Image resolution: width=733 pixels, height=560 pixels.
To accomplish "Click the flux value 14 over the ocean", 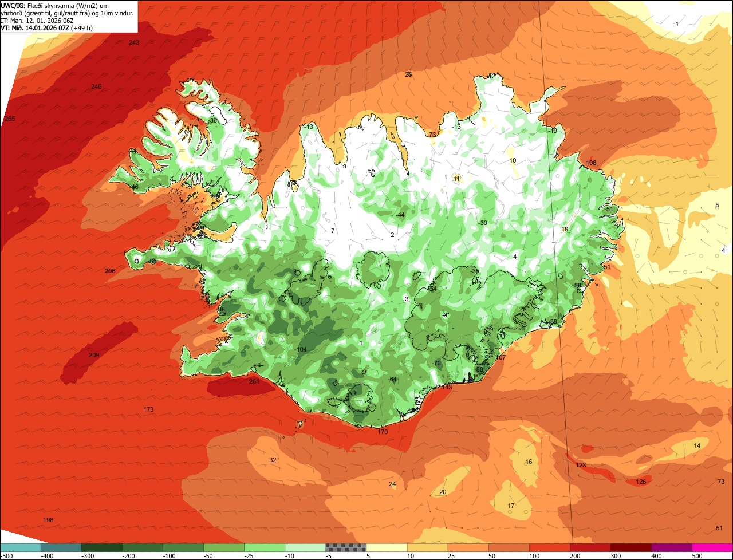I will (697, 445).
